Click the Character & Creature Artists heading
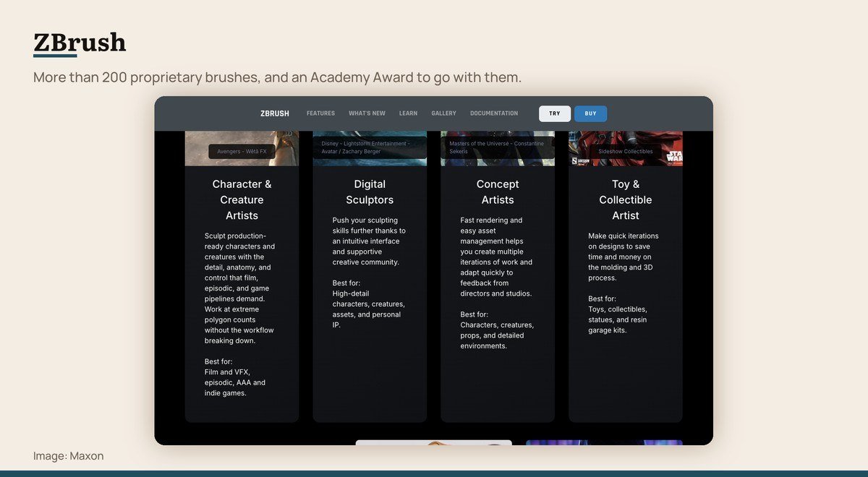The image size is (868, 477). tap(242, 199)
